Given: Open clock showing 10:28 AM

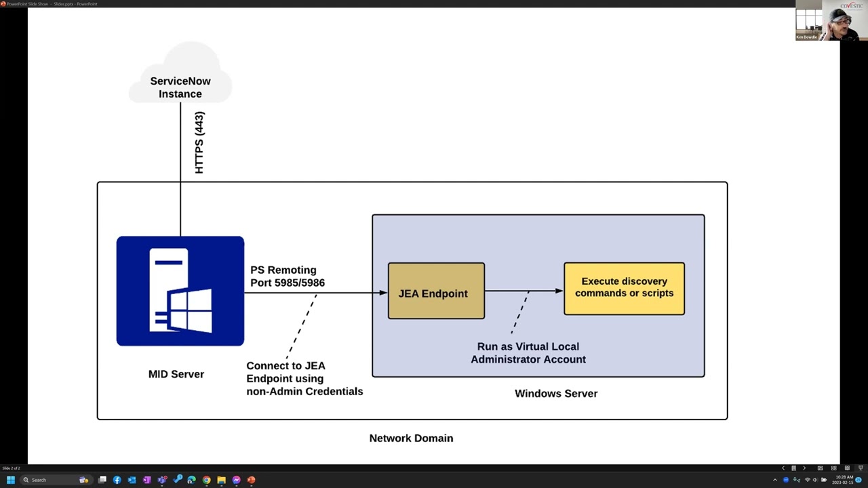Looking at the screenshot, I should point(843,480).
